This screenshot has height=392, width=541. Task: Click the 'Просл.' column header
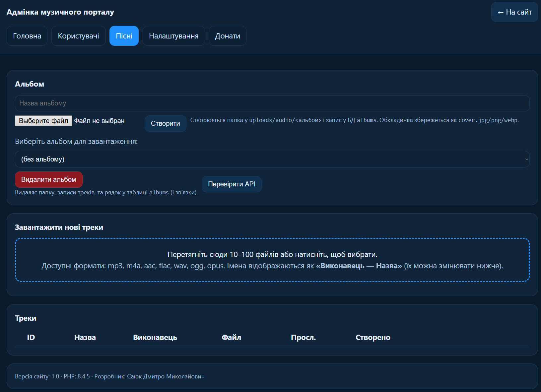[x=303, y=337]
